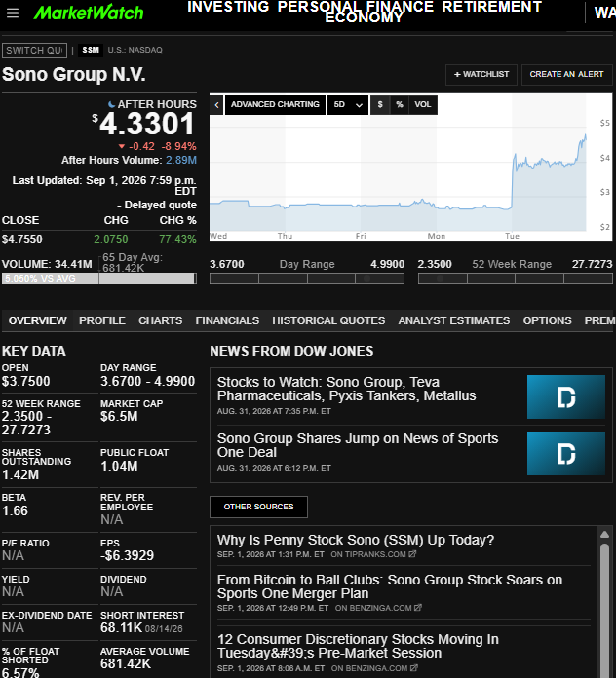This screenshot has height=678, width=616.
Task: Click the Day Range indicator bar
Action: tap(307, 279)
